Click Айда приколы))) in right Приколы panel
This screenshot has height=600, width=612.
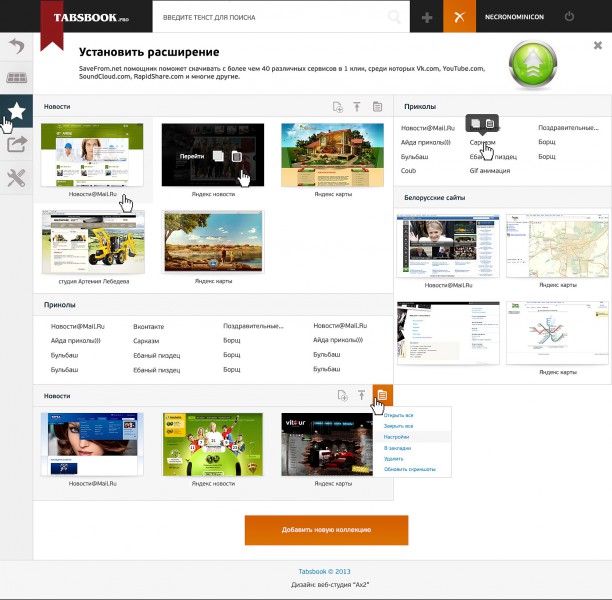click(425, 142)
